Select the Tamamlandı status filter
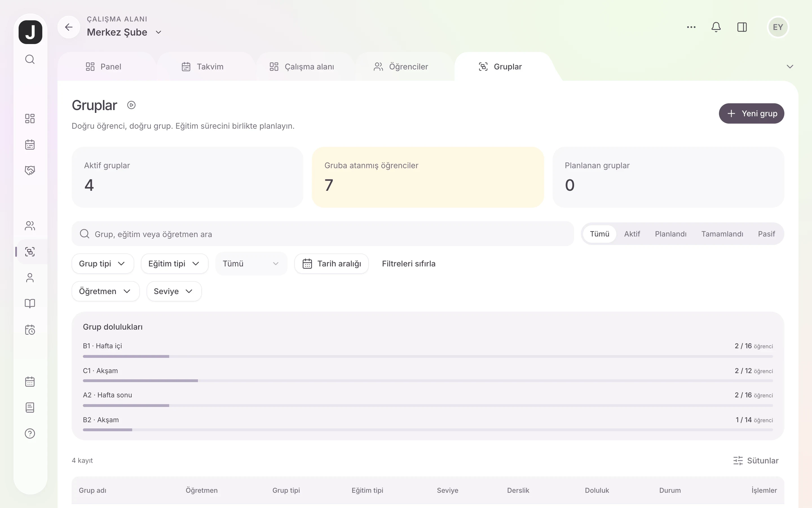Image resolution: width=812 pixels, height=508 pixels. (722, 234)
